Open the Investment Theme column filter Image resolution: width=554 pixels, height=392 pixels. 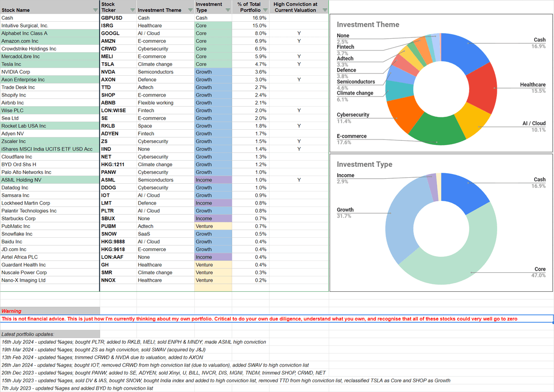tap(191, 10)
